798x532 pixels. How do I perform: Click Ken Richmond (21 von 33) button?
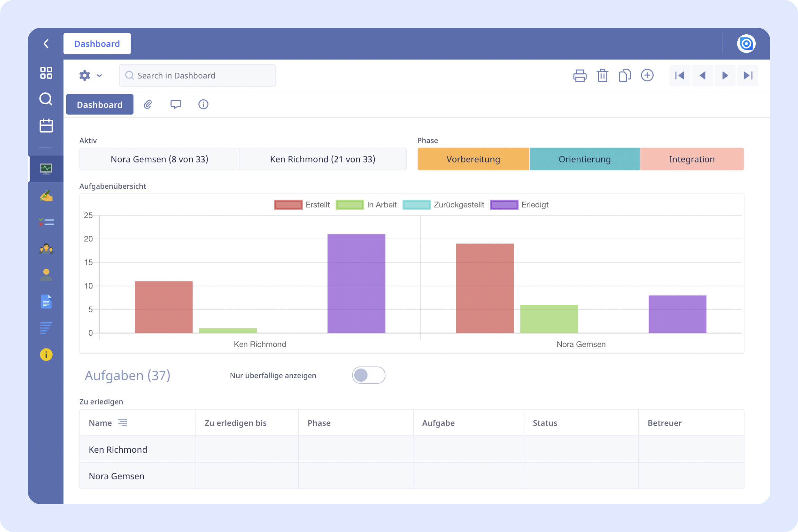pyautogui.click(x=322, y=159)
